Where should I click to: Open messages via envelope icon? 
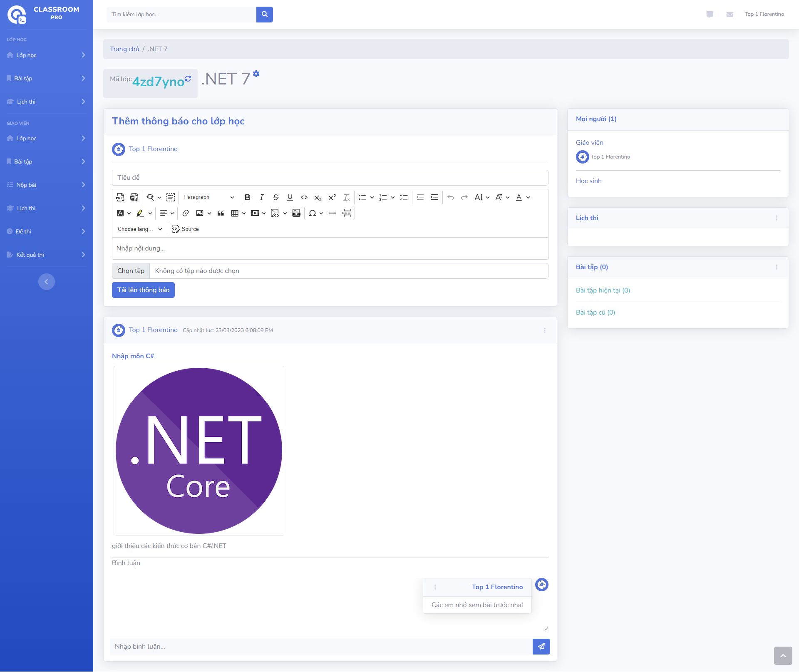point(730,15)
